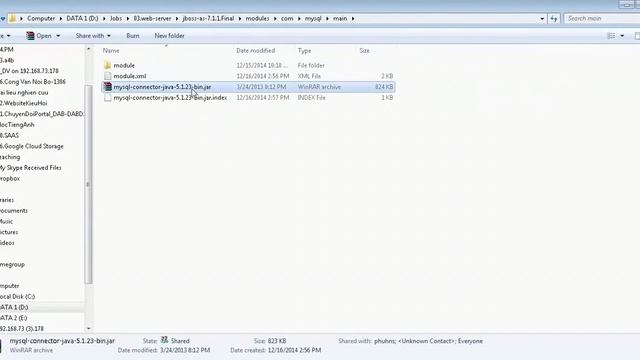Viewport: 640px width, 360px height.
Task: Sort by the Type column header
Action: point(304,51)
